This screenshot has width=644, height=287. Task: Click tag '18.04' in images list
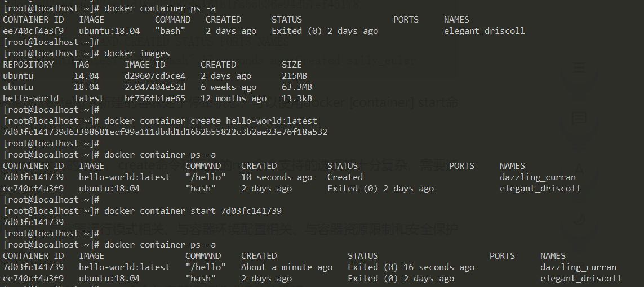pyautogui.click(x=87, y=87)
